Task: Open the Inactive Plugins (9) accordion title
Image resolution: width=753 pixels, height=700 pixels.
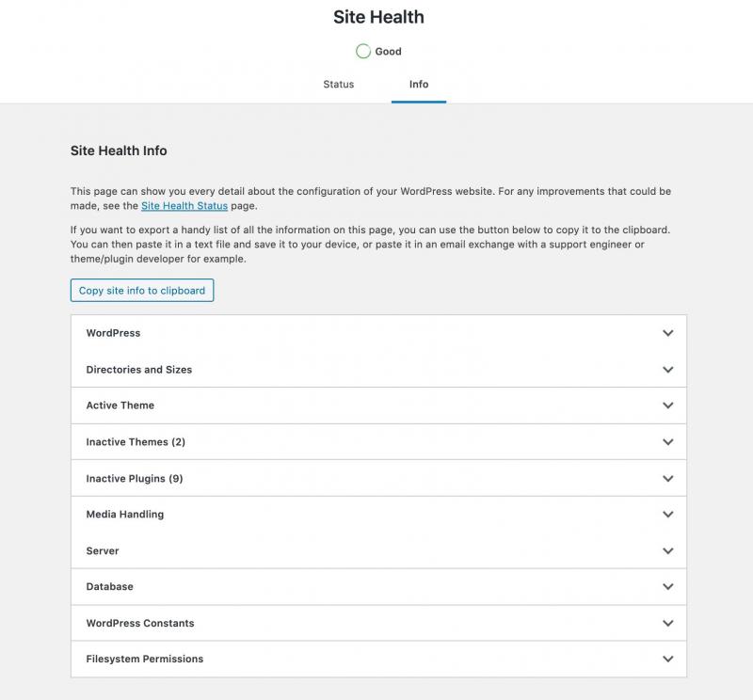Action: point(135,479)
